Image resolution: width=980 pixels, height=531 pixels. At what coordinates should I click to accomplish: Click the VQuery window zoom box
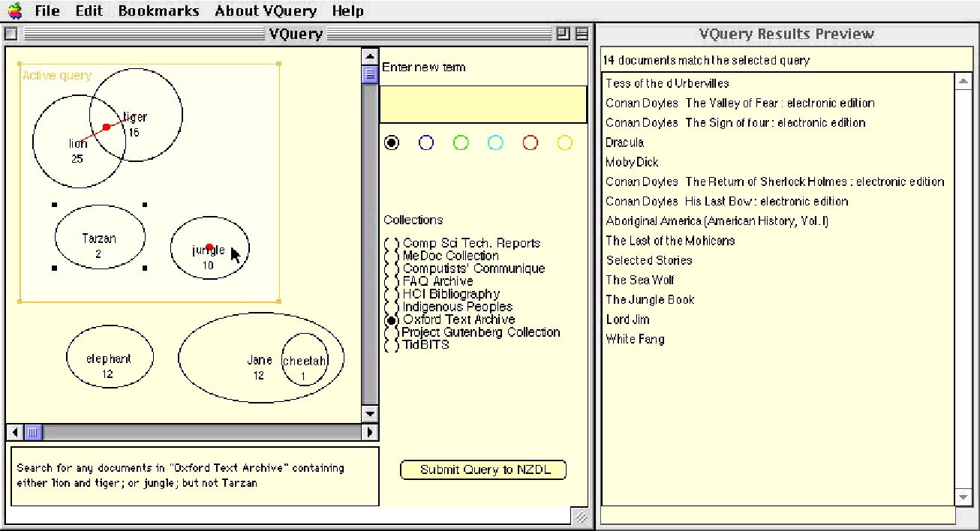[564, 34]
